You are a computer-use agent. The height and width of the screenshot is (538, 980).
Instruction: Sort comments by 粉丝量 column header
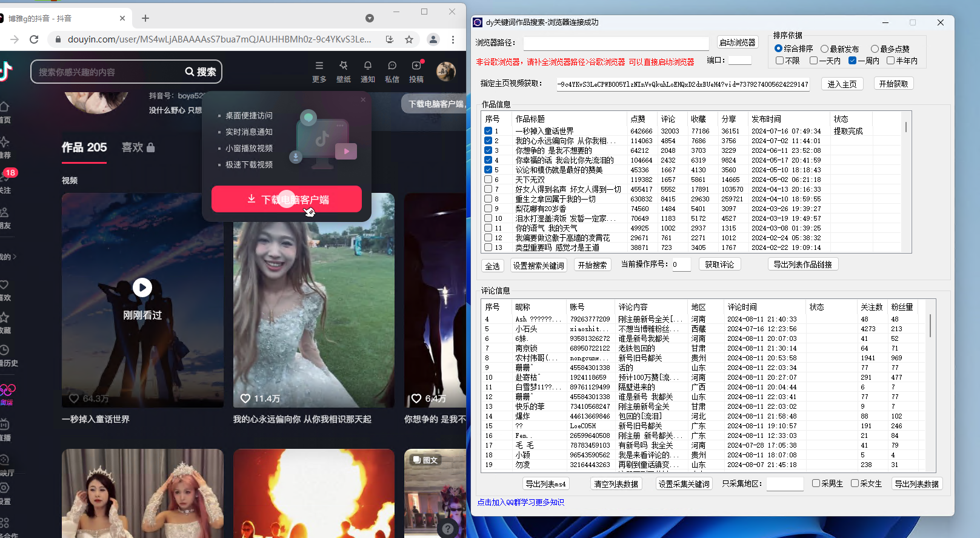coord(902,307)
